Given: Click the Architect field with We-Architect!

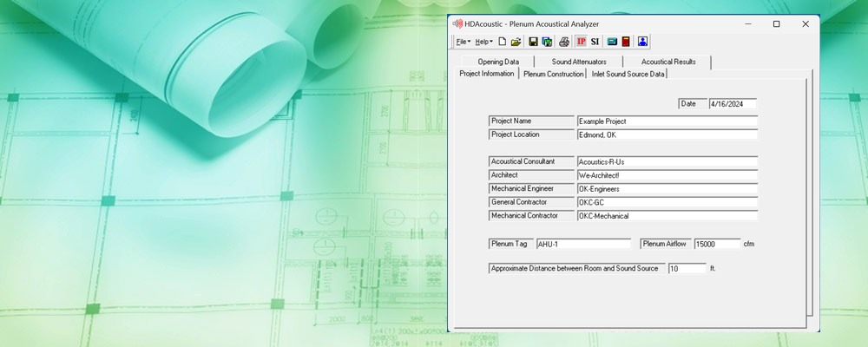Looking at the screenshot, I should pyautogui.click(x=667, y=175).
